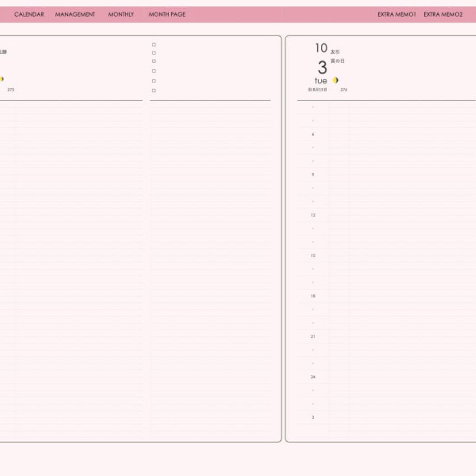Click the 21 o'clock timeline label
Screen dimensions: 476x476
313,336
